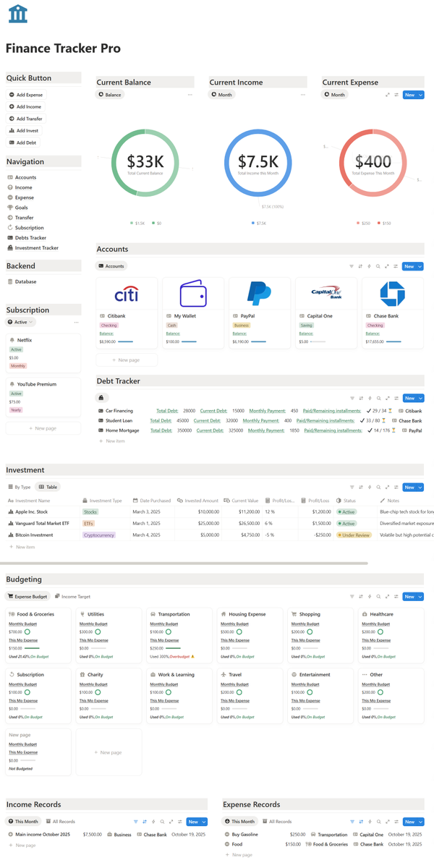
Task: Open the PayPal account card image
Action: coord(260,294)
